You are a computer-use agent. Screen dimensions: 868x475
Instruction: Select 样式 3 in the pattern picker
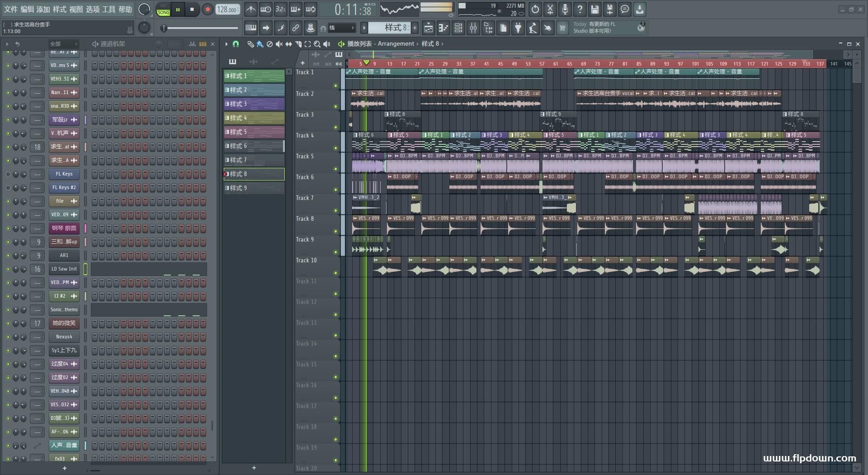tap(254, 104)
